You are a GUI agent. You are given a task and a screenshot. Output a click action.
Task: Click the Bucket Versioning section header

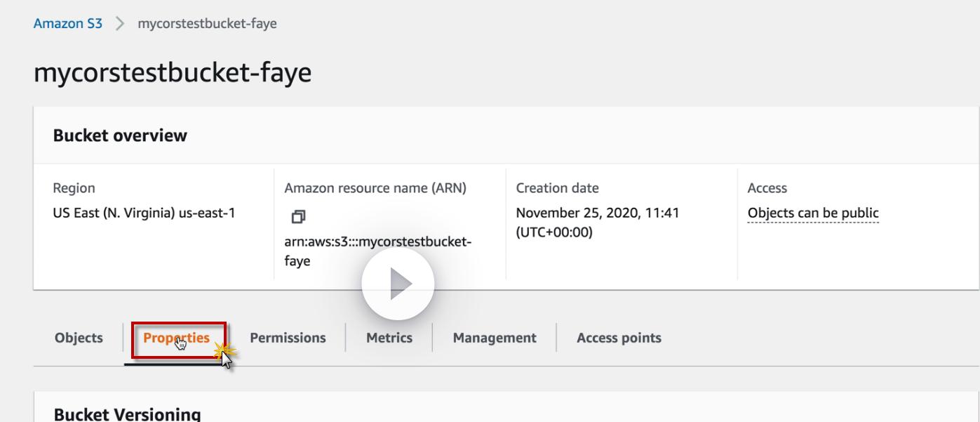(127, 414)
